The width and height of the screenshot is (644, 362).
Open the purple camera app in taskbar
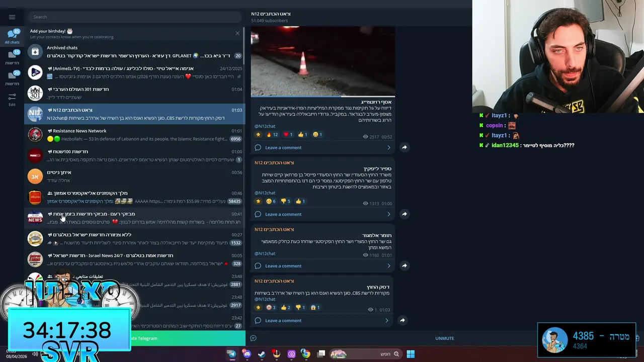pos(291,354)
